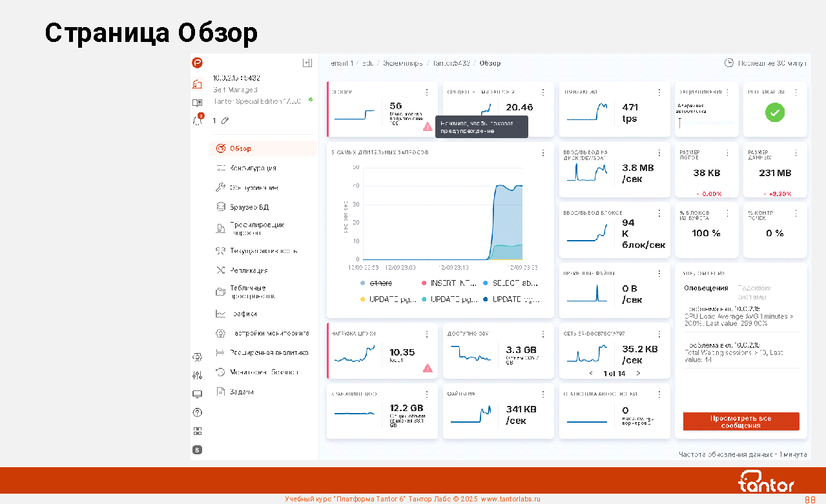
Task: Collapse the sidebar using the panel icon
Action: tap(307, 63)
